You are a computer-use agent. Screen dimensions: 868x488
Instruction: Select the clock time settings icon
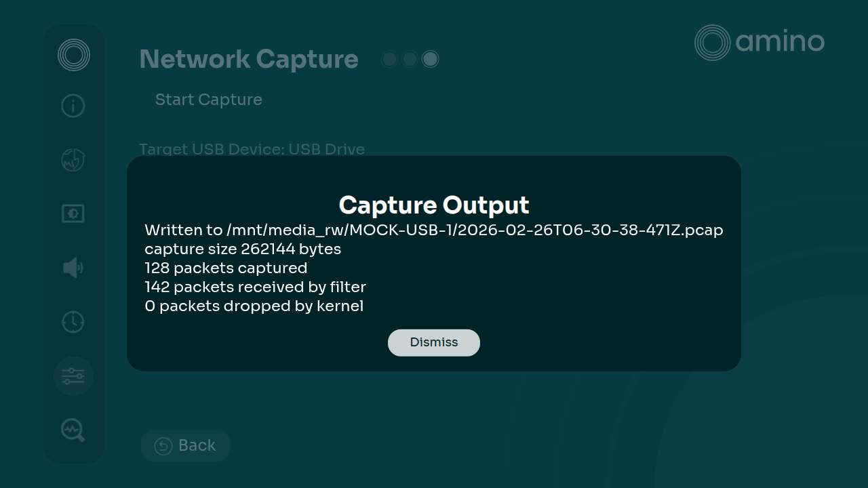point(73,322)
